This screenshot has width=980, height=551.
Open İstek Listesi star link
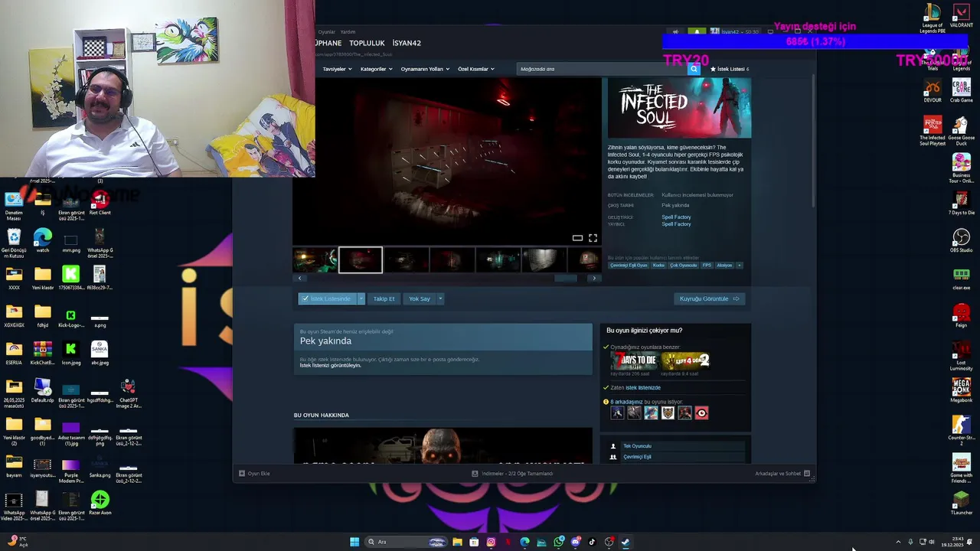730,69
